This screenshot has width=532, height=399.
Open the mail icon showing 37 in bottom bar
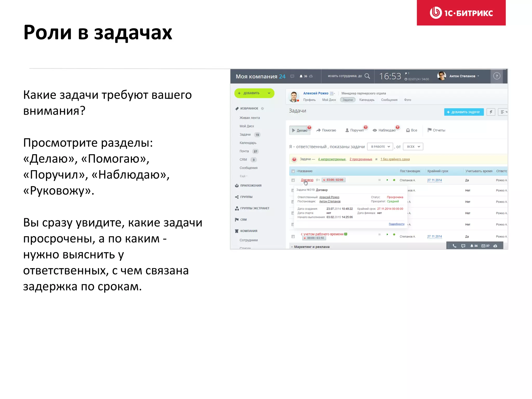pos(485,246)
